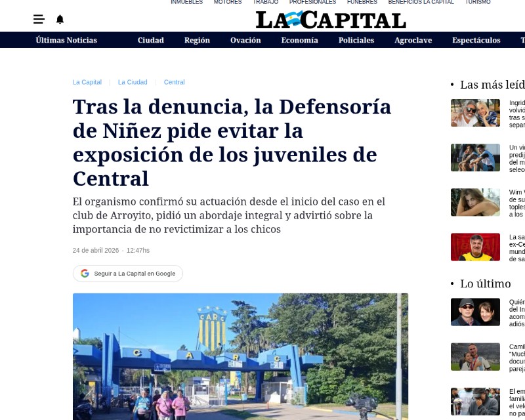Open first Lo último thumbnail, man with cap
Image resolution: width=525 pixels, height=420 pixels.
[475, 312]
